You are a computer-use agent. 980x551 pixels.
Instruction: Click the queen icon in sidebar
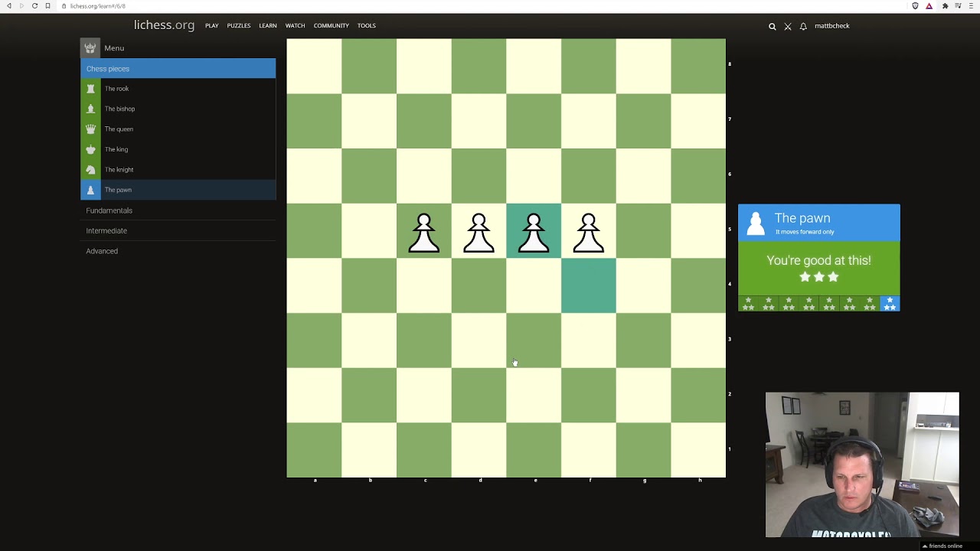90,129
